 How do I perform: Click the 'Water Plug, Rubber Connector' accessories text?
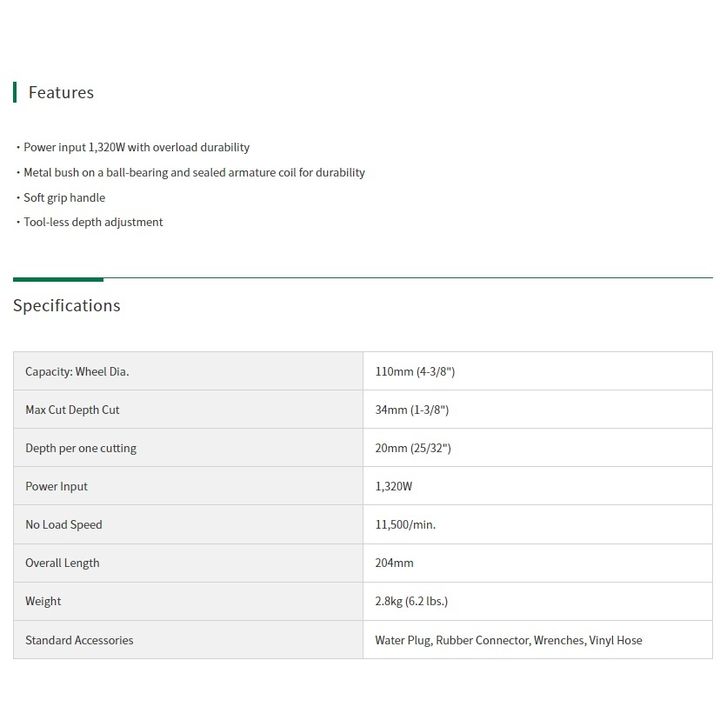[x=509, y=640]
